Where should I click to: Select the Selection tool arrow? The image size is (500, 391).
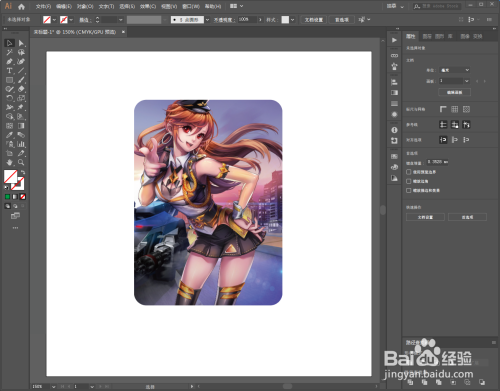coord(9,43)
